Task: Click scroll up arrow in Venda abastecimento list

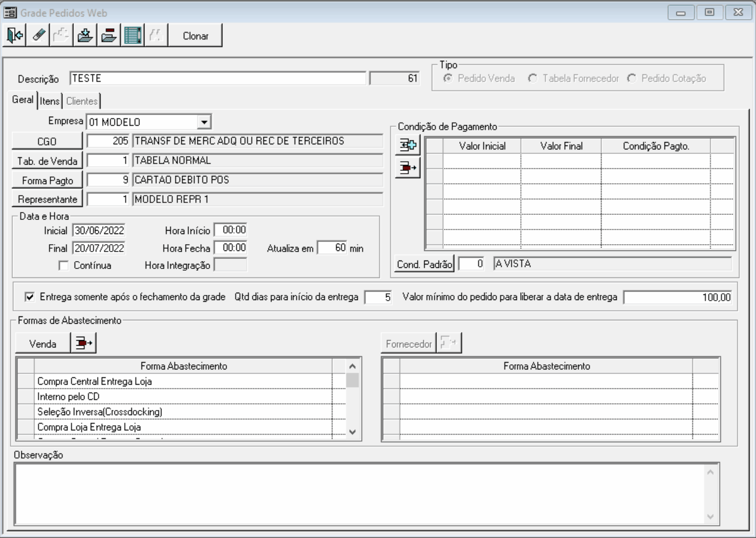Action: (x=353, y=366)
